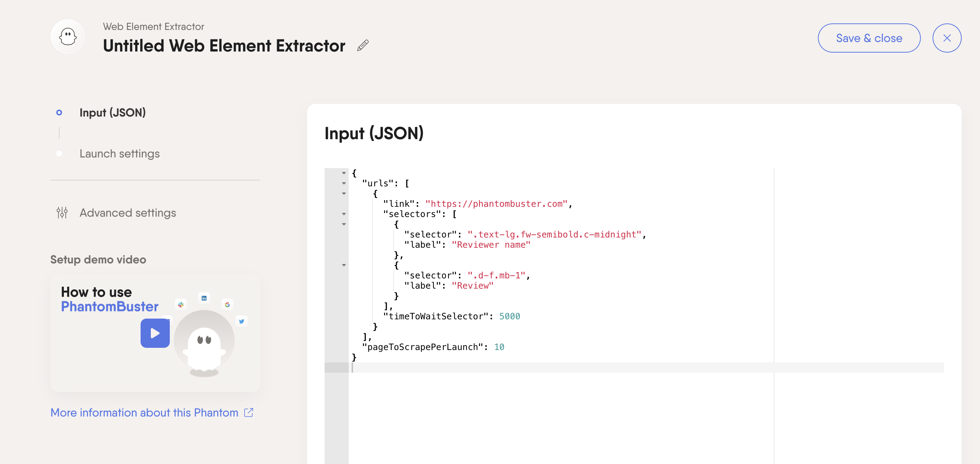This screenshot has height=464, width=980.
Task: Click the Advanced settings sliders icon
Action: pos(62,213)
